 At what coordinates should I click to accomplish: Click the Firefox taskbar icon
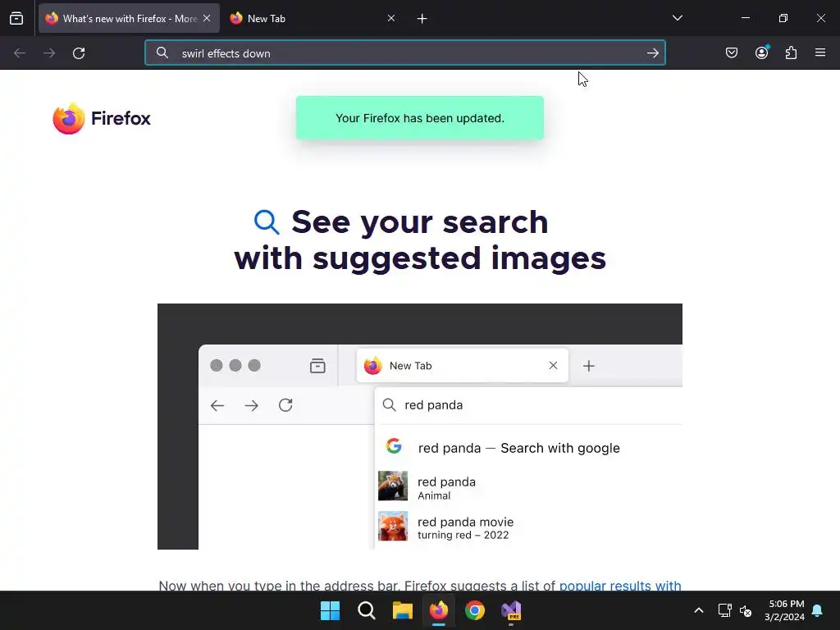coord(439,610)
